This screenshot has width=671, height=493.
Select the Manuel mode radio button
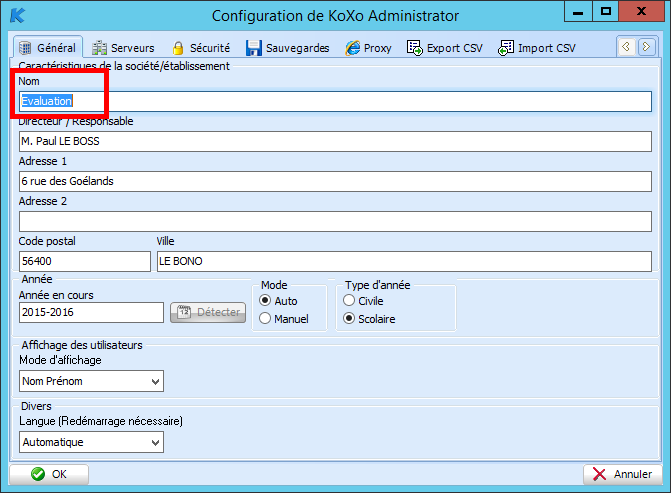[x=265, y=318]
